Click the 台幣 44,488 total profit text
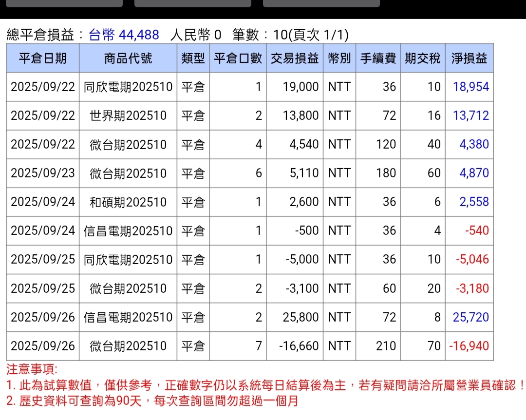The image size is (526, 420). point(124,35)
